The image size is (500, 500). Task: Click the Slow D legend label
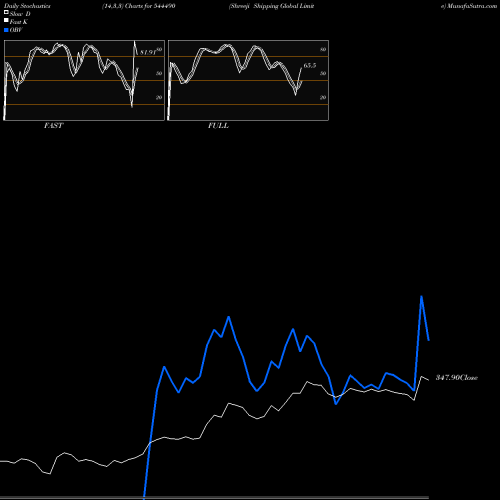click(20, 14)
